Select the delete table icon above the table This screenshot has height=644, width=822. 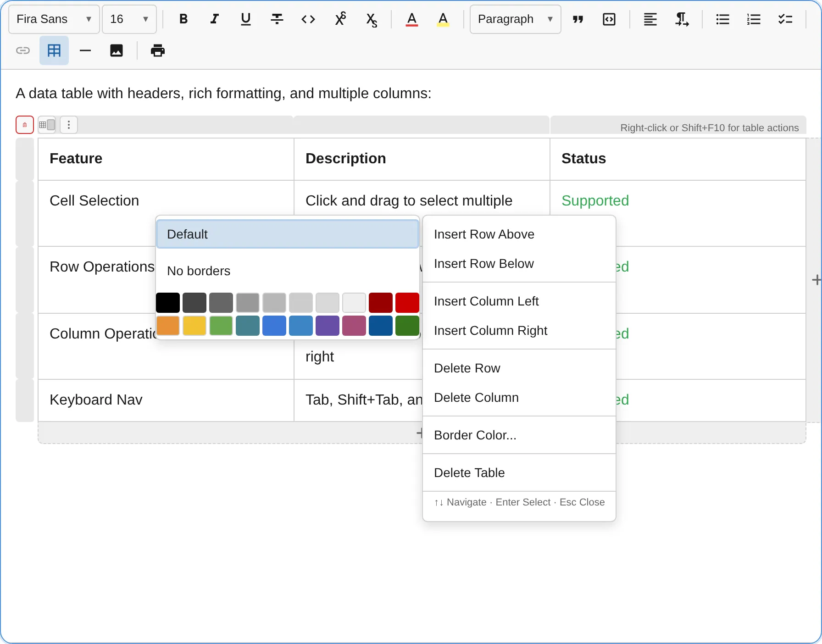coord(24,124)
